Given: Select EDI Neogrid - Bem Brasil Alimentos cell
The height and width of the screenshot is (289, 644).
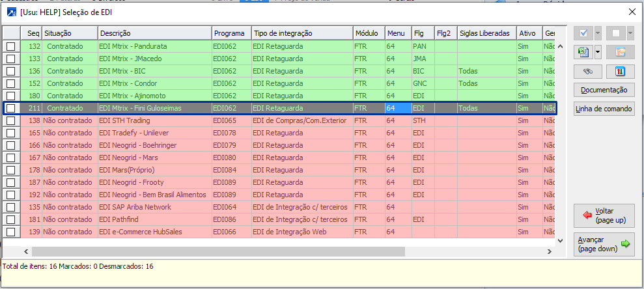Looking at the screenshot, I should (155, 195).
